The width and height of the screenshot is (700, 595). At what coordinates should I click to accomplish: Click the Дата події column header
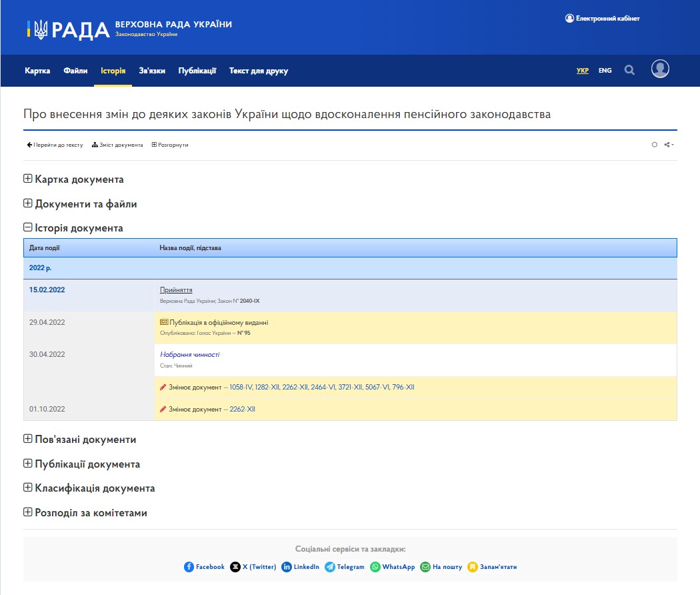click(x=44, y=248)
